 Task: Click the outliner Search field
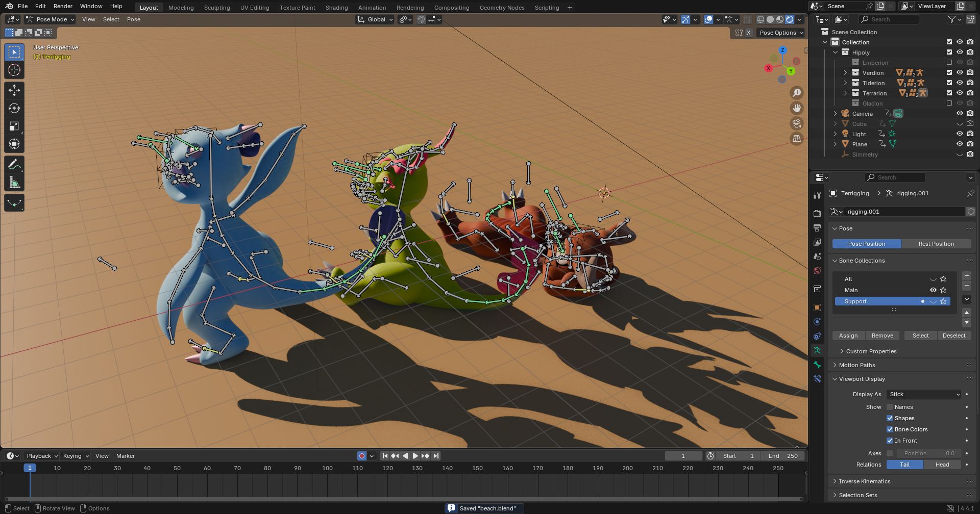888,19
